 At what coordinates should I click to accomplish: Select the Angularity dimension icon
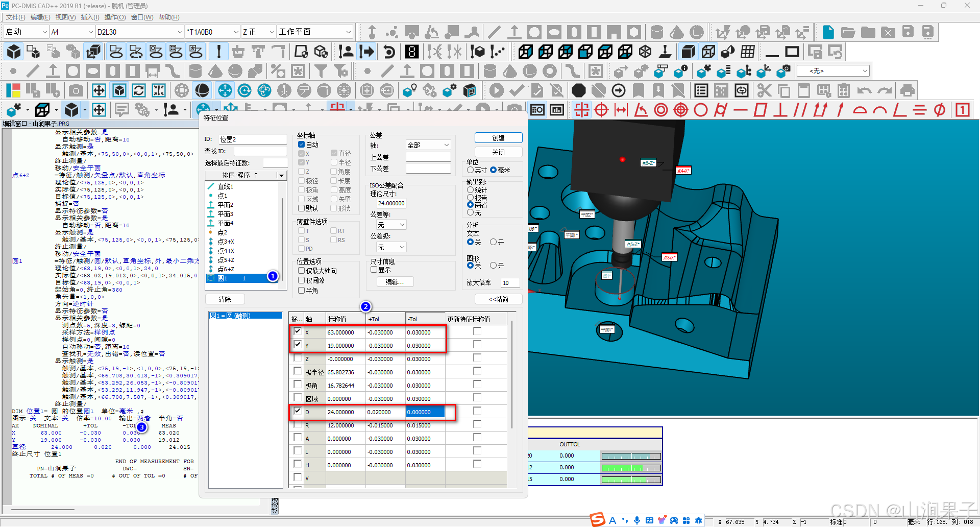(x=900, y=110)
